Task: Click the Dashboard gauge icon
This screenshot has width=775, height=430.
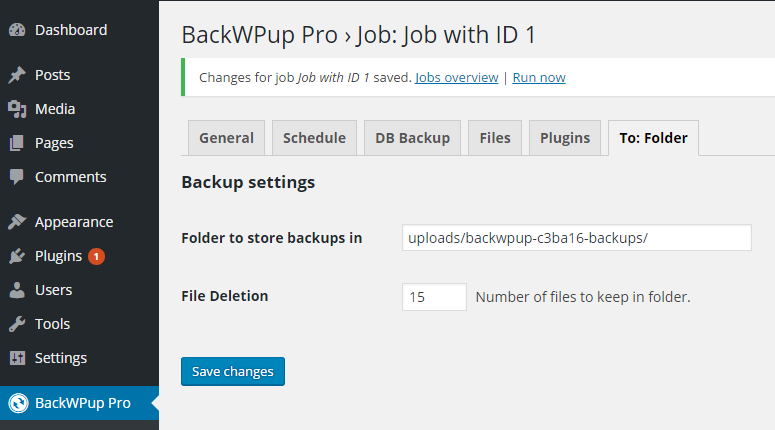Action: (x=17, y=30)
